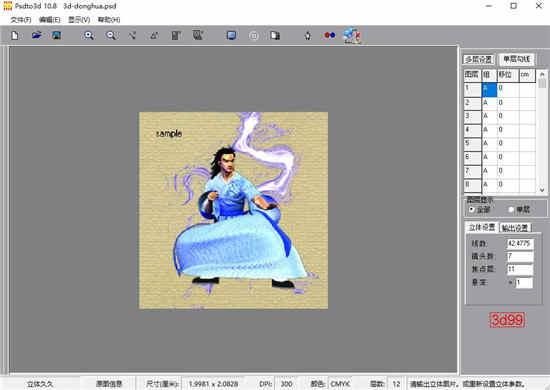Click the red 3d99 logo link
The height and width of the screenshot is (390, 550).
[x=507, y=320]
